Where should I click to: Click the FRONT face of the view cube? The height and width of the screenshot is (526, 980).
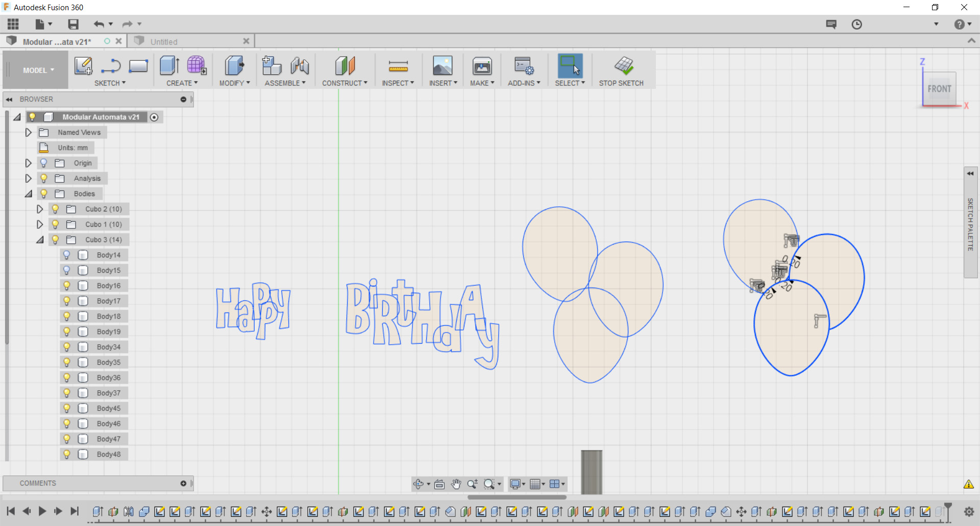click(x=939, y=89)
